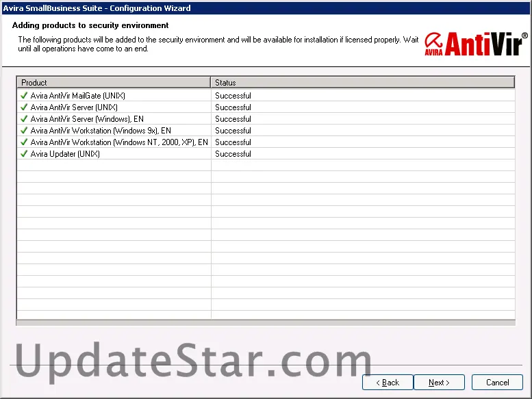The image size is (532, 399).
Task: Click Successful status for Workstation (Windows NT, 2000, XP)
Action: [233, 142]
